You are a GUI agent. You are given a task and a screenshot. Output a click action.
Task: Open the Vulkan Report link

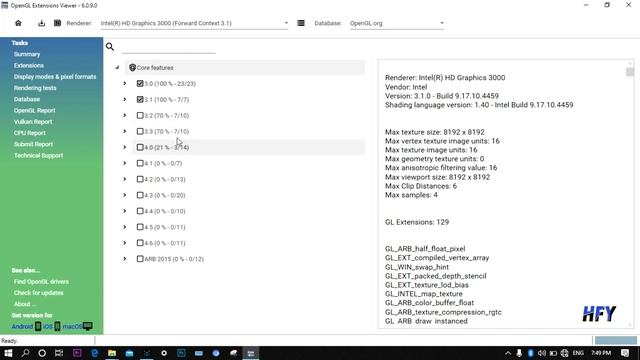33,122
